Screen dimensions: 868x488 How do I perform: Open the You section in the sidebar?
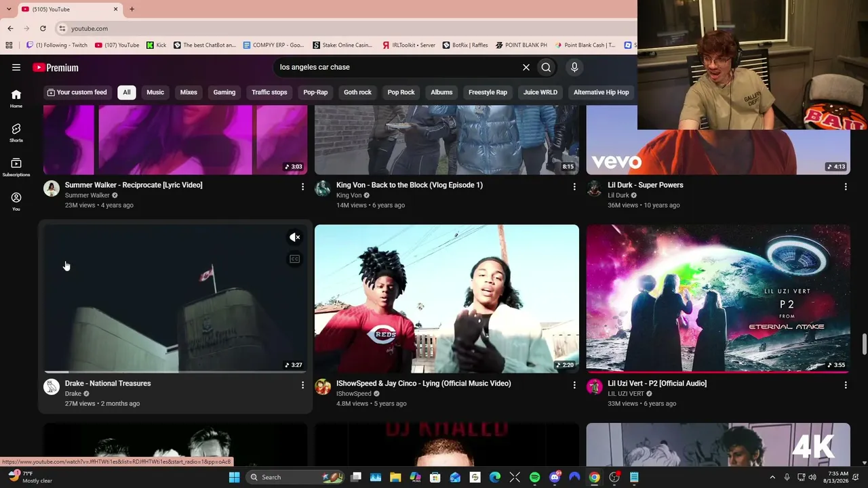(16, 201)
